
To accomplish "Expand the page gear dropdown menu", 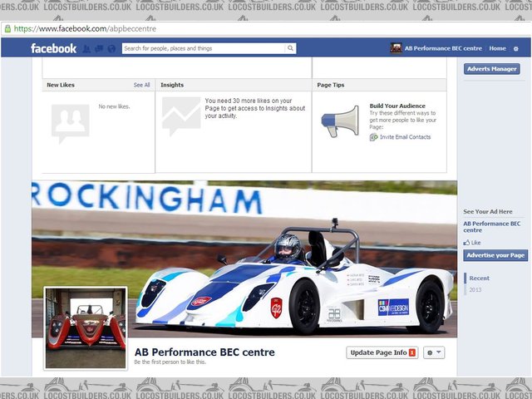I will click(434, 352).
